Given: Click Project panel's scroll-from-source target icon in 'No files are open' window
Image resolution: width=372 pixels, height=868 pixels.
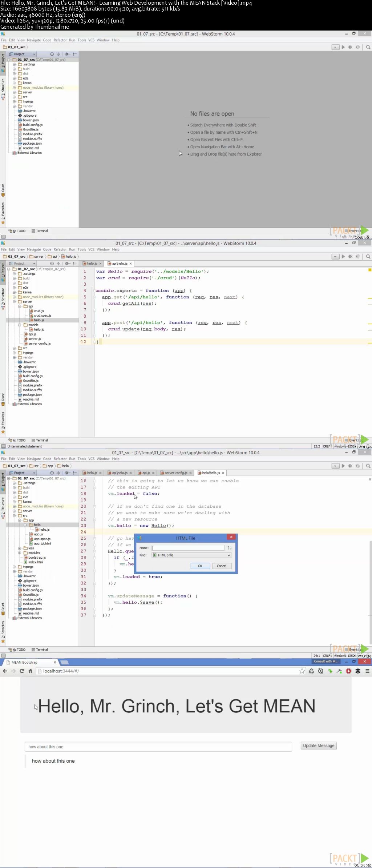Looking at the screenshot, I should coord(52,54).
